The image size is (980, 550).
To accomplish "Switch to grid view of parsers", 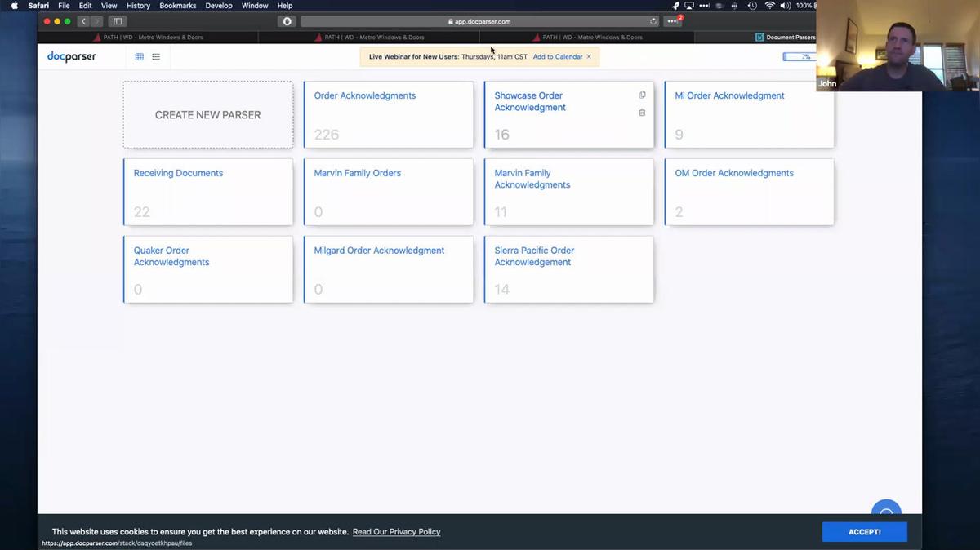I will tap(140, 57).
